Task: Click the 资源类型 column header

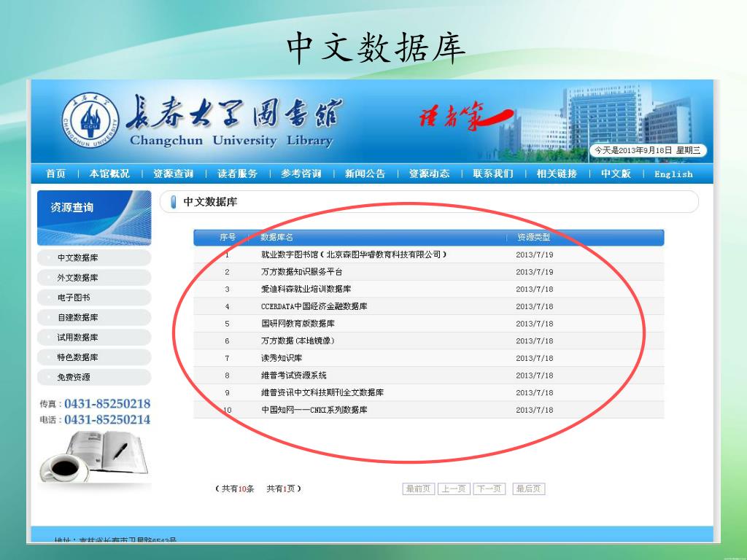Action: pos(533,237)
